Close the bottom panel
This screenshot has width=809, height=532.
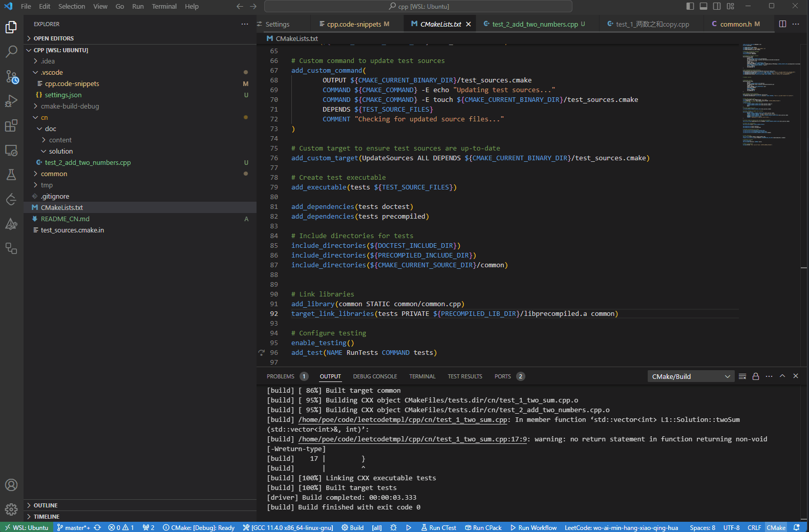click(x=796, y=376)
